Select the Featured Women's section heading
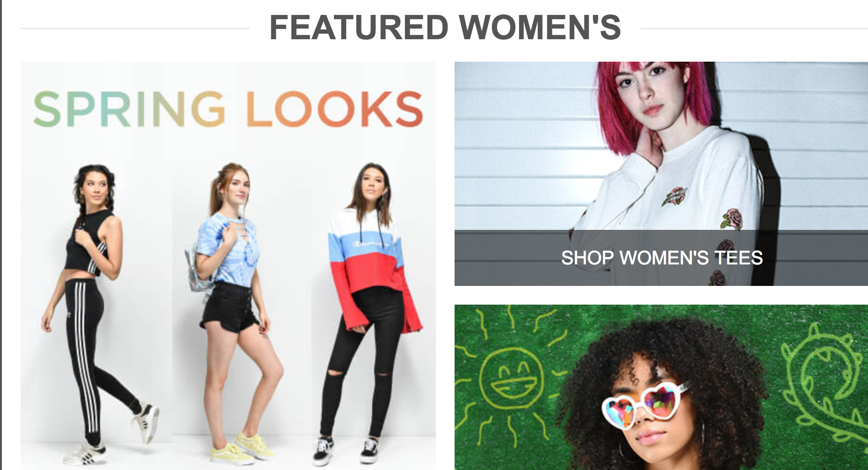868x470 pixels. [x=445, y=28]
